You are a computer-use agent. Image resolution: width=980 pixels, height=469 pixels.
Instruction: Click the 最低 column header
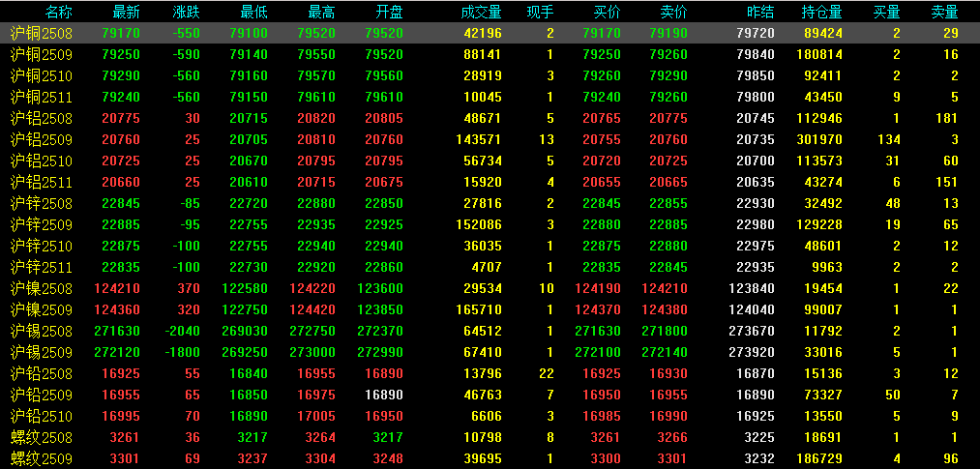coord(253,12)
